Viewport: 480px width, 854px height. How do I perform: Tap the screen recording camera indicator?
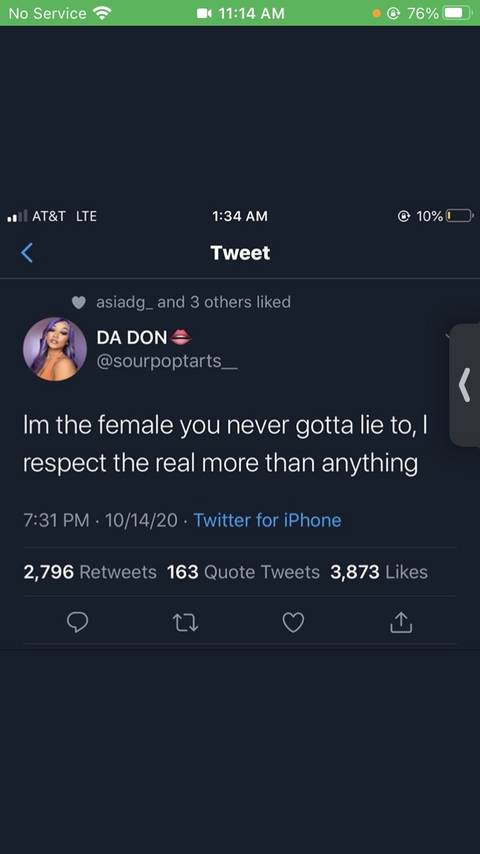click(204, 14)
